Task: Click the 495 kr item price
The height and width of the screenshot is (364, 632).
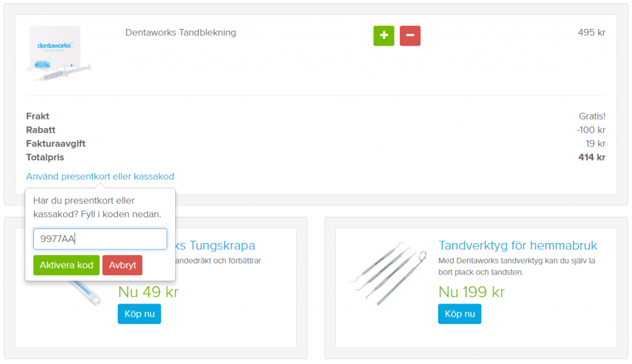Action: [591, 33]
